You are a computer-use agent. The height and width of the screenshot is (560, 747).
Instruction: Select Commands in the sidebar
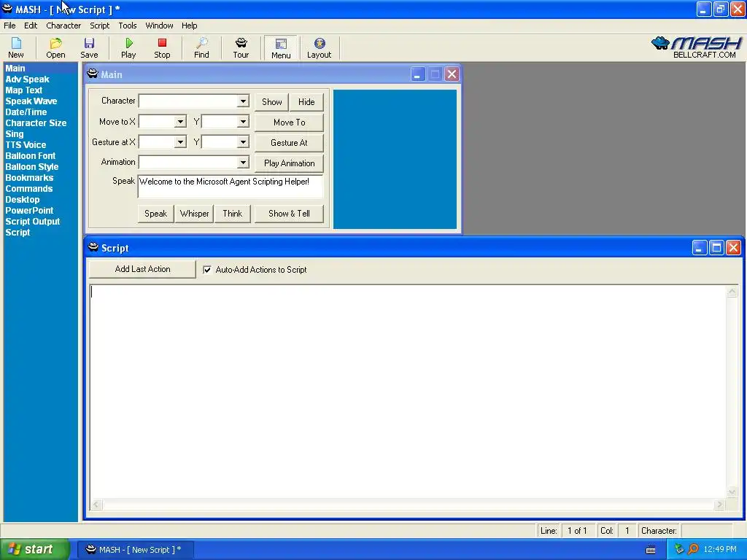coord(29,189)
